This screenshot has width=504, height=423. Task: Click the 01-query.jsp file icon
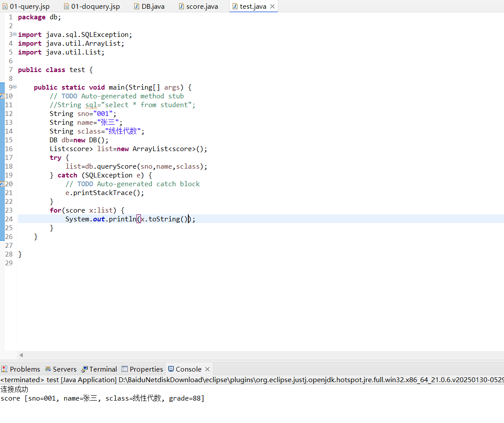pos(5,7)
